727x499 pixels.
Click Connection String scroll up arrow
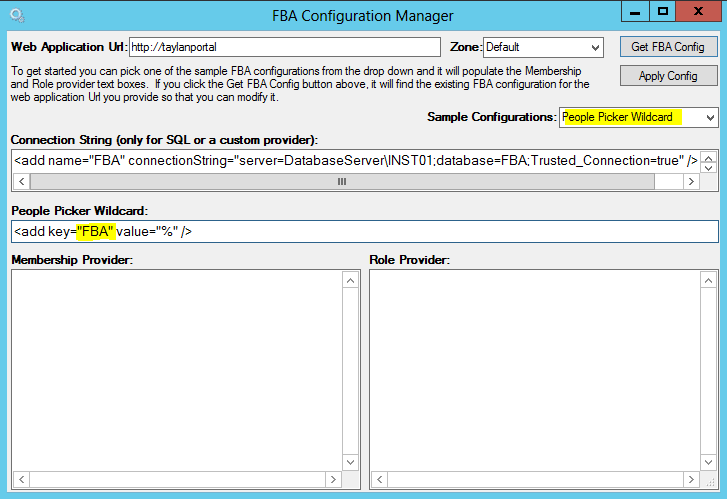[708, 159]
